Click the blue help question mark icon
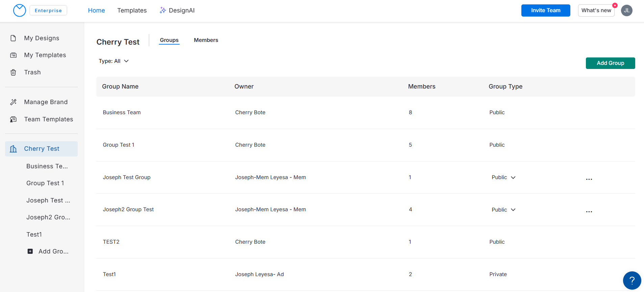 (632, 281)
